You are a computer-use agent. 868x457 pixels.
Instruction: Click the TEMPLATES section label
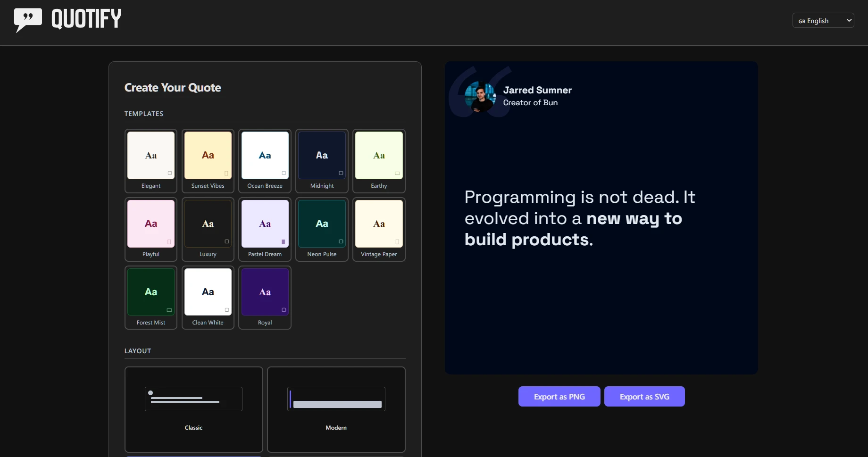click(144, 114)
